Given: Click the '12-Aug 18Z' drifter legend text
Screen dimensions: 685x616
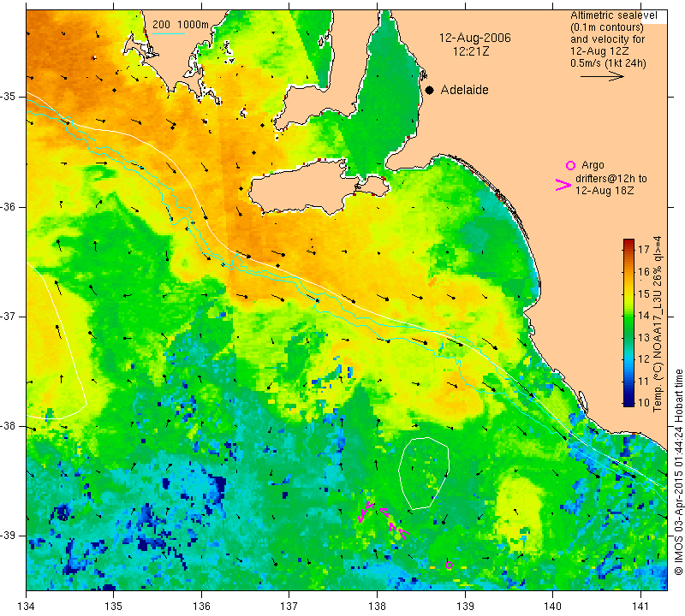Looking at the screenshot, I should click(x=605, y=191).
